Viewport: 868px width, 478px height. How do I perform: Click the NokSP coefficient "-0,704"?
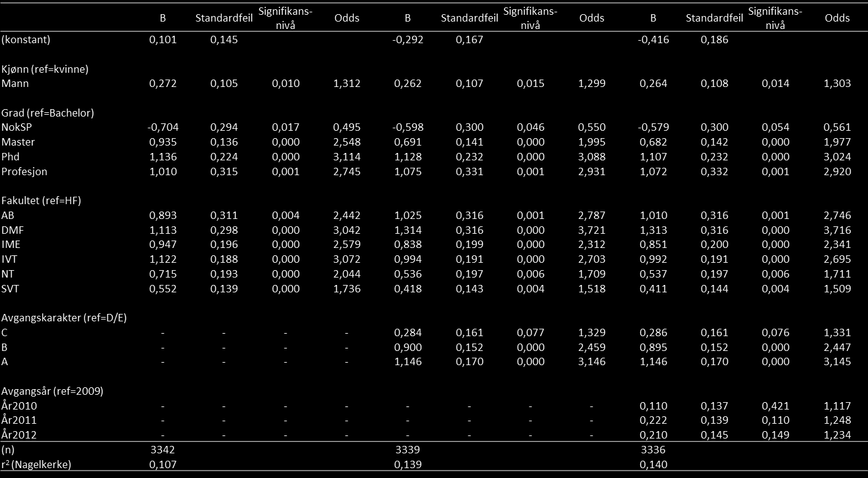(163, 128)
